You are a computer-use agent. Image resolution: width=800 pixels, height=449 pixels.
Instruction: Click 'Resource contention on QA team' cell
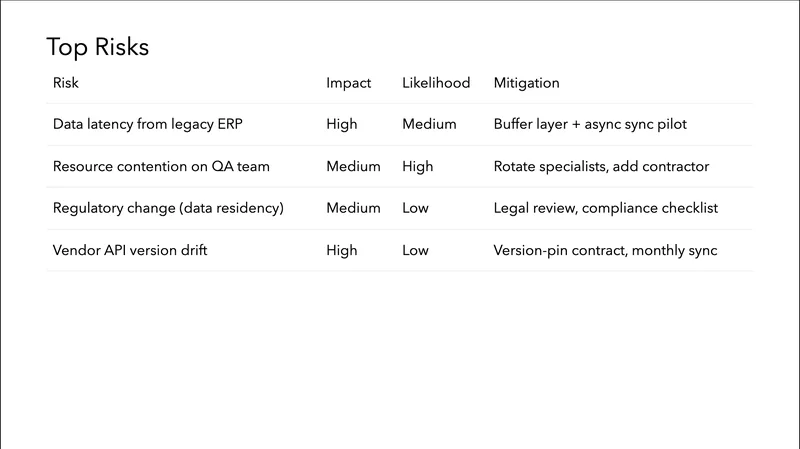click(x=161, y=167)
